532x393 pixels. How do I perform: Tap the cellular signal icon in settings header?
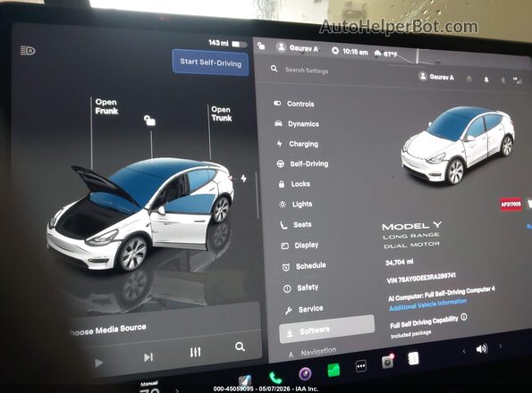click(517, 80)
